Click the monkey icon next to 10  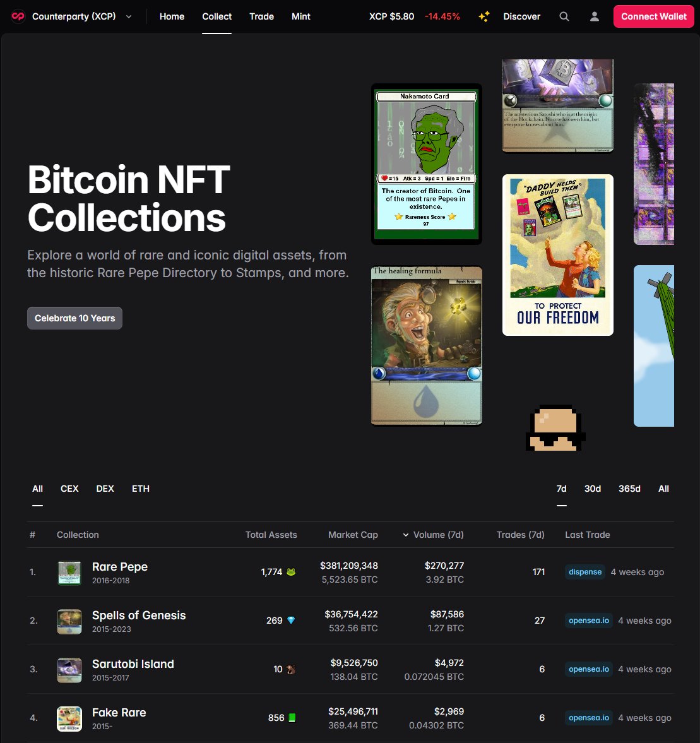291,669
